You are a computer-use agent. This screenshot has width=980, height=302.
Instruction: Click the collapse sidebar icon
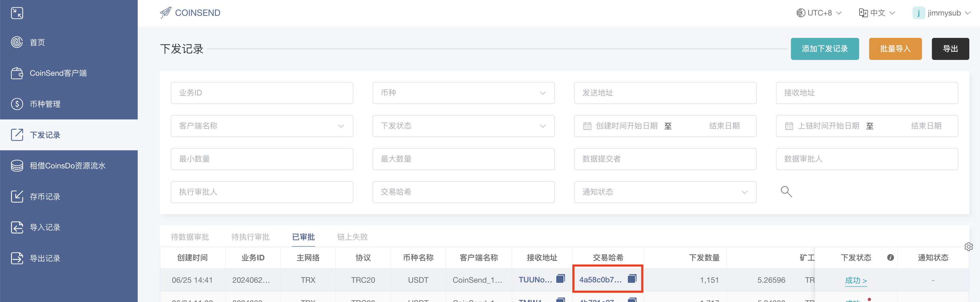17,13
